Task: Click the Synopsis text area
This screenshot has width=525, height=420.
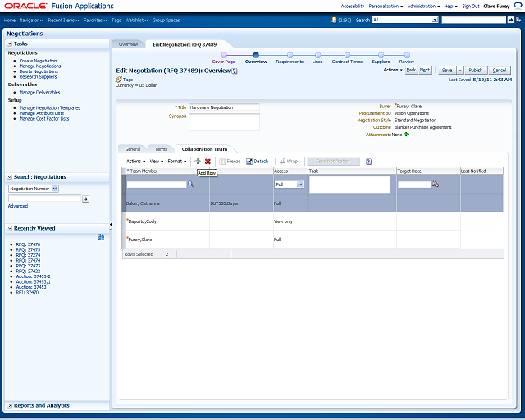Action: pos(224,122)
